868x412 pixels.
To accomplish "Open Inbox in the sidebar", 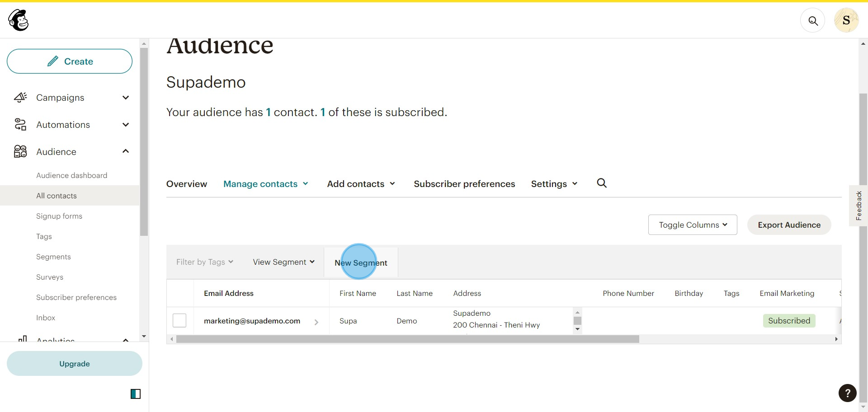I will click(46, 318).
